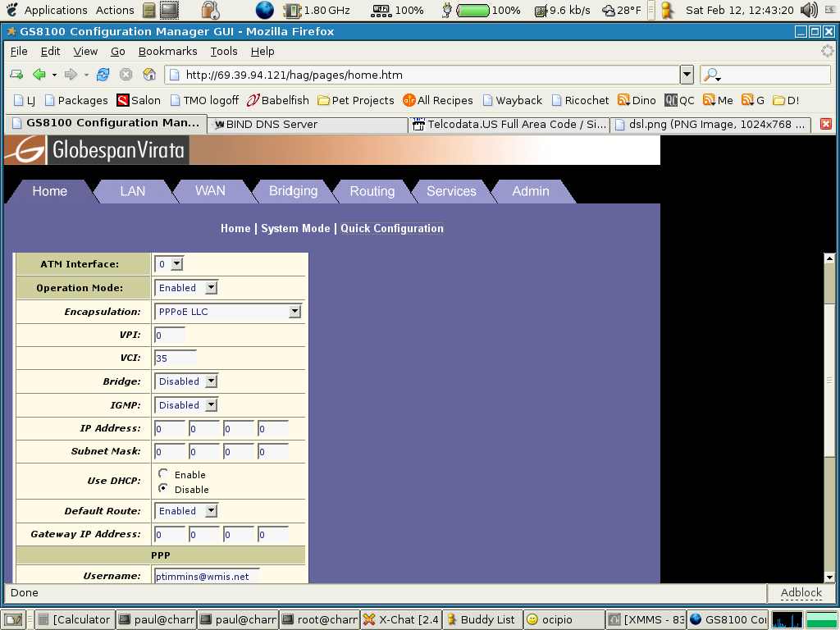This screenshot has height=630, width=840.
Task: Click the VCI input field
Action: 175,358
